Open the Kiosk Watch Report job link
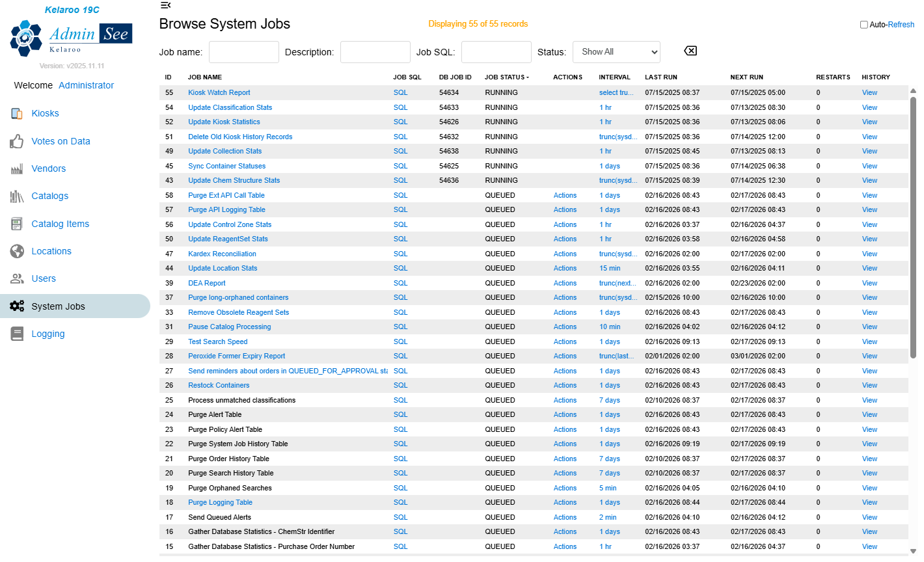The height and width of the screenshot is (562, 924). coord(219,92)
